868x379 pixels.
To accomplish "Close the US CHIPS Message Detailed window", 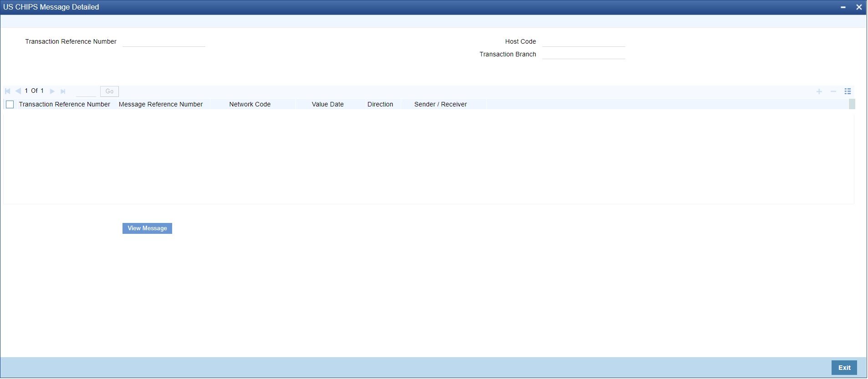I will [x=859, y=7].
